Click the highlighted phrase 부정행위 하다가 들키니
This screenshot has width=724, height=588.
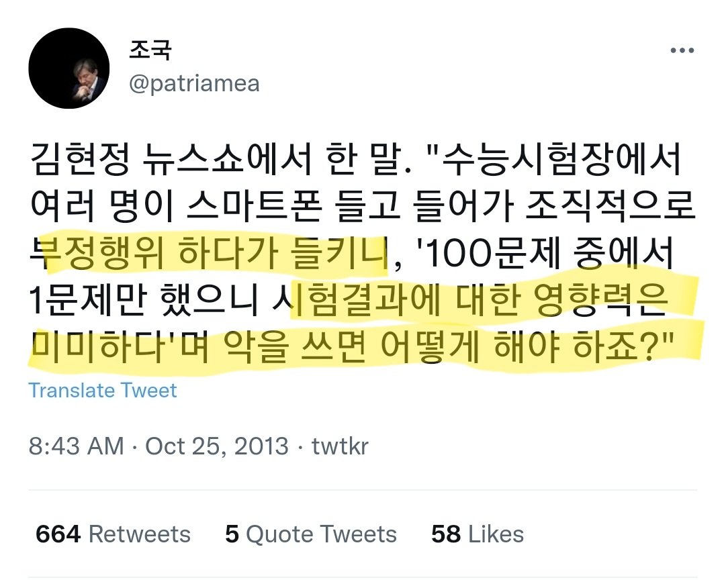[208, 253]
